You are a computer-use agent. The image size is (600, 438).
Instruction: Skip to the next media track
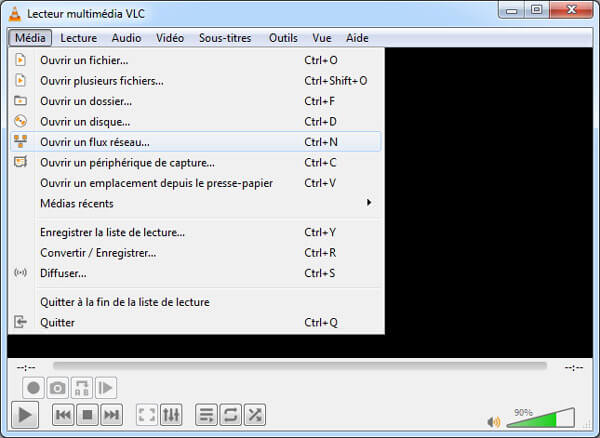[x=111, y=415]
